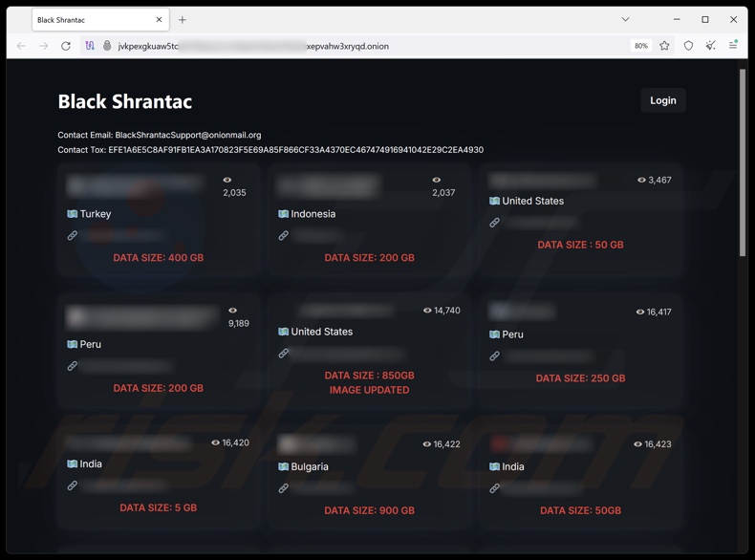Click the map icon next to Bulgaria

point(284,466)
